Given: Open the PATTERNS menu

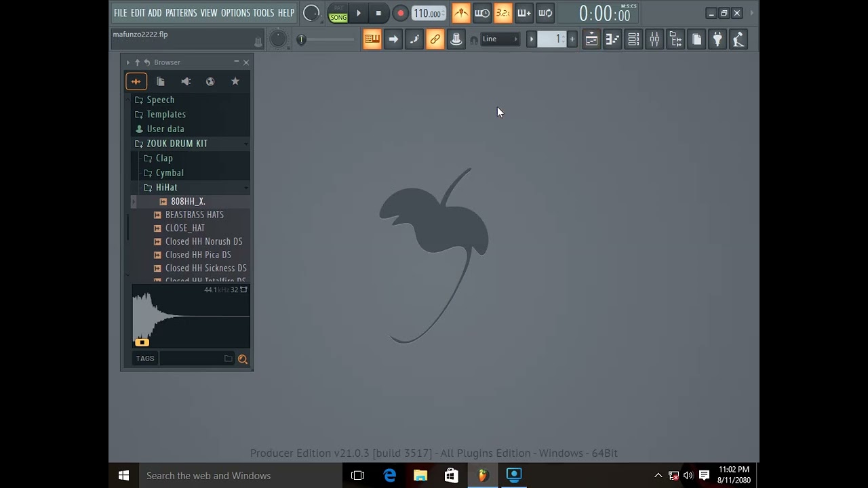Looking at the screenshot, I should (181, 13).
